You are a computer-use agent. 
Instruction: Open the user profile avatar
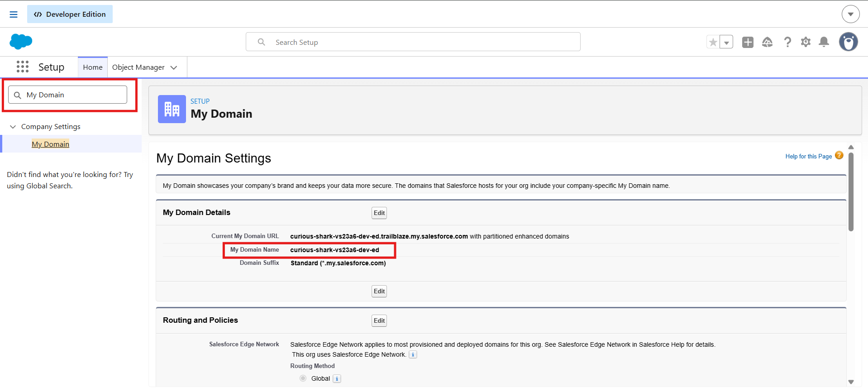(849, 42)
